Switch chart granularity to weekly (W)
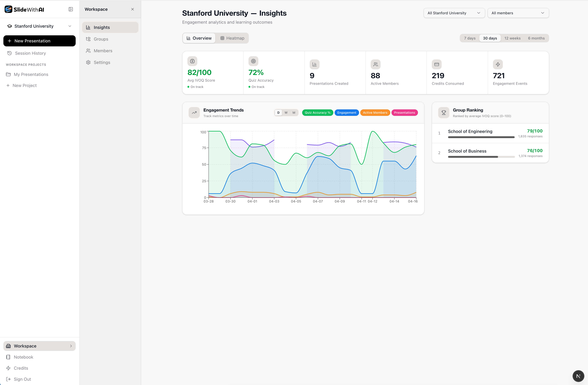588x385 pixels. 286,113
